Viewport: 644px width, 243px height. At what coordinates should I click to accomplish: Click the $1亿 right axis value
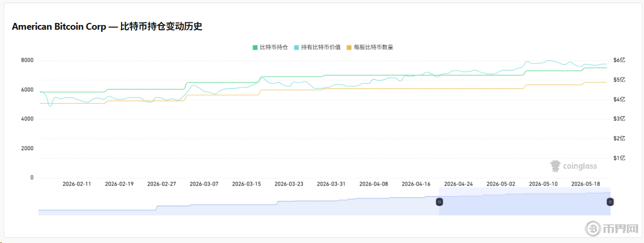tap(619, 158)
